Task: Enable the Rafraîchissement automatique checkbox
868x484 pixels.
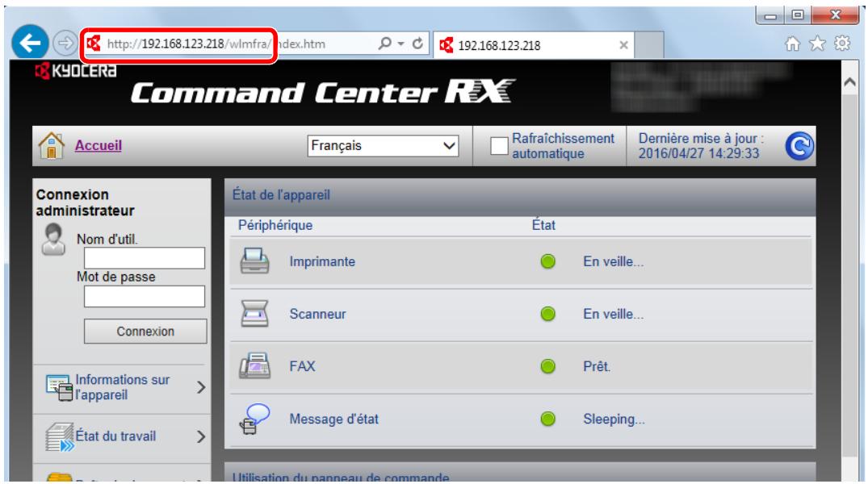Action: click(x=499, y=146)
